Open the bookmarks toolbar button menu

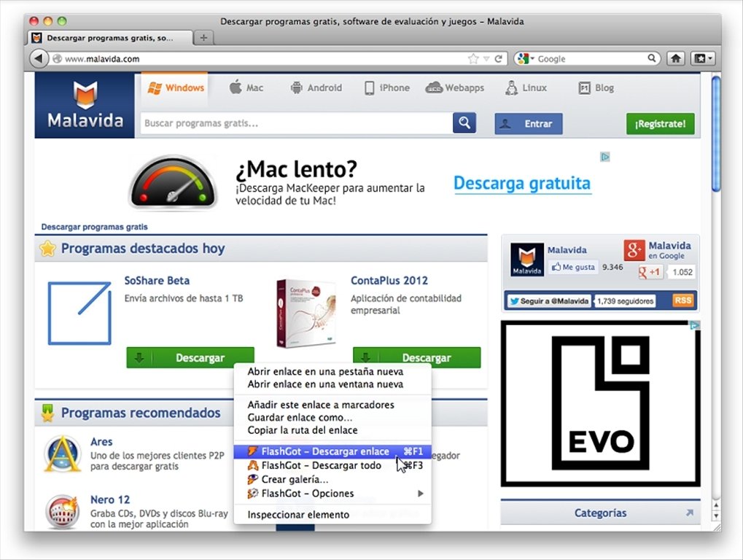703,59
